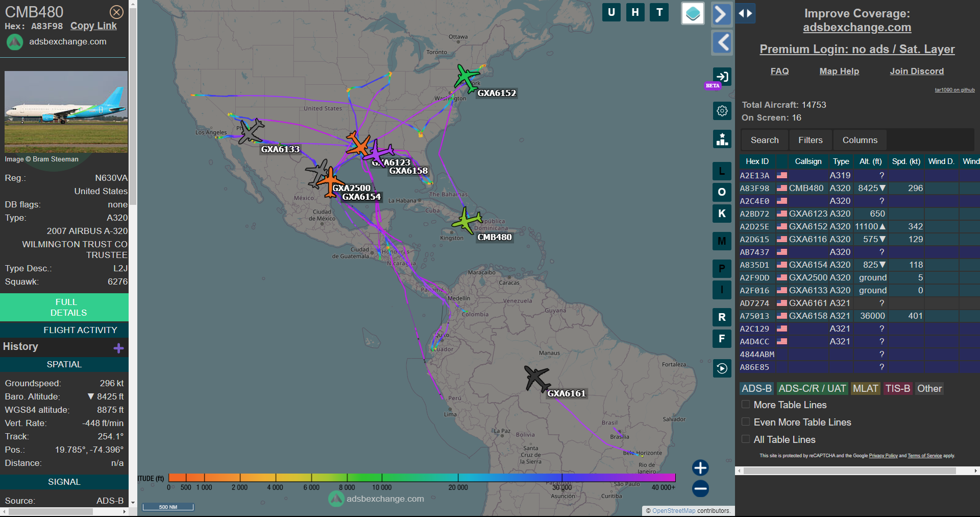Zoom out with the minus button
Screen dimensions: 980x517
(x=700, y=488)
